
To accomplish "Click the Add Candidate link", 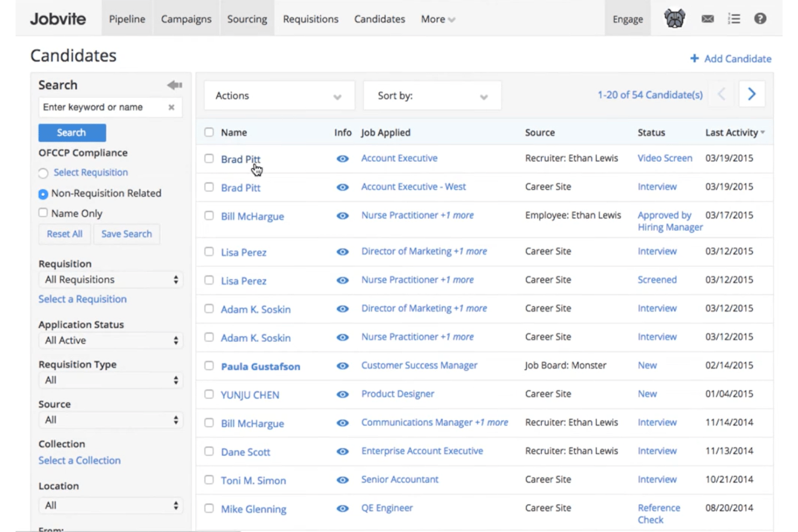I will (738, 58).
